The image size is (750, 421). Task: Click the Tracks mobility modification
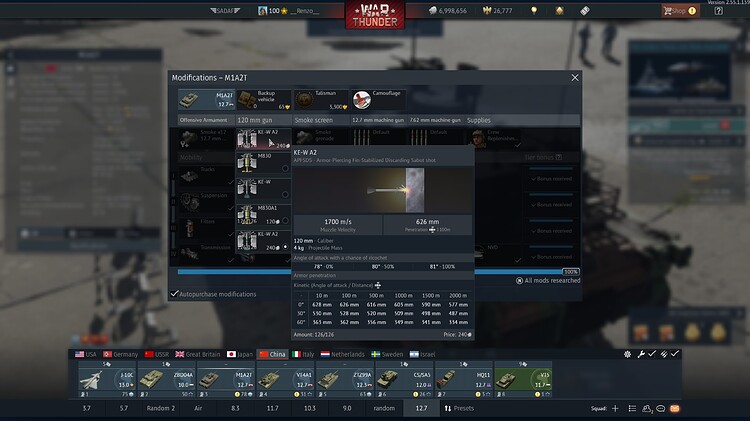tap(206, 175)
